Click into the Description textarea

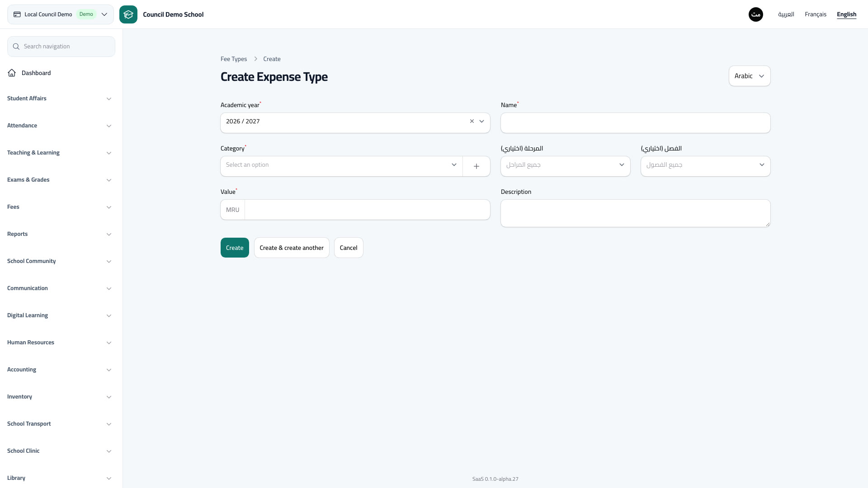click(x=636, y=213)
